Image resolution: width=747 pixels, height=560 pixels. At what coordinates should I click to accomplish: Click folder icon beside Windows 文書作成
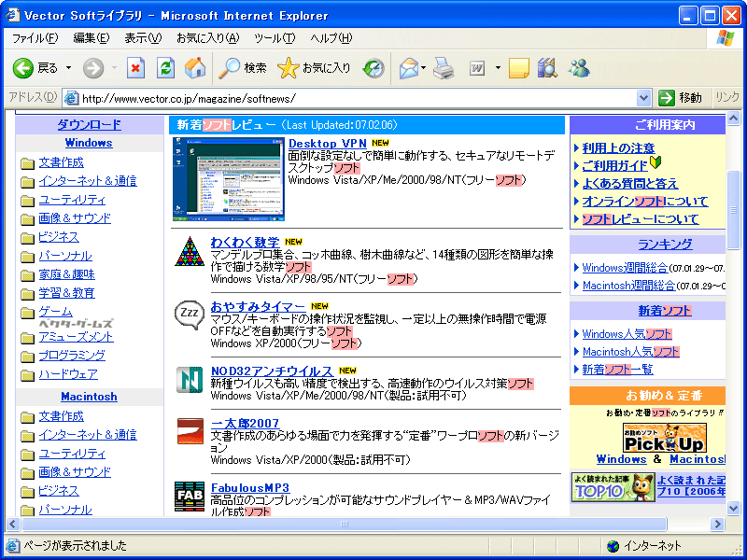[28, 164]
